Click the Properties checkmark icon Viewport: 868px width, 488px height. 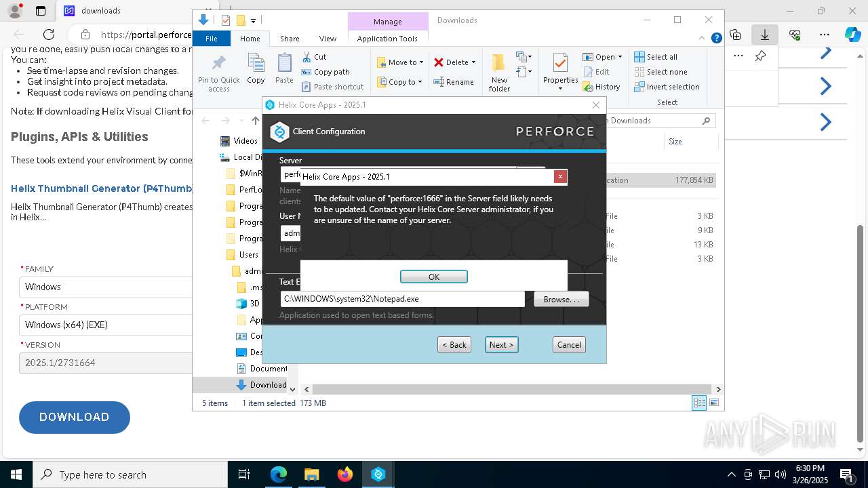click(x=560, y=64)
